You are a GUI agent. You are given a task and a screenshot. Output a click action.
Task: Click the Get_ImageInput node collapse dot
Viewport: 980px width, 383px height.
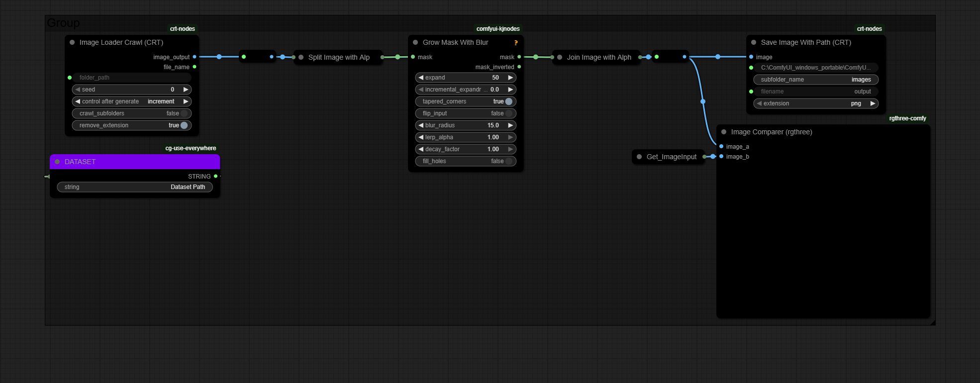tap(639, 157)
